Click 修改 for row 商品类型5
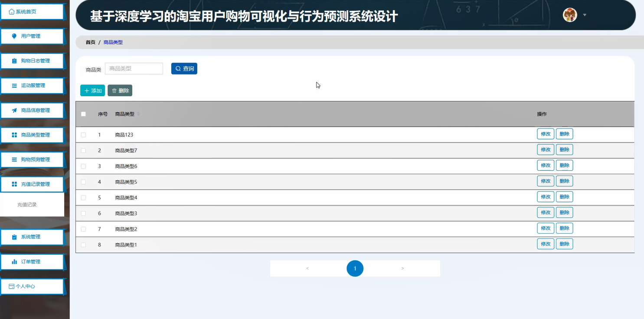644x319 pixels. [546, 181]
